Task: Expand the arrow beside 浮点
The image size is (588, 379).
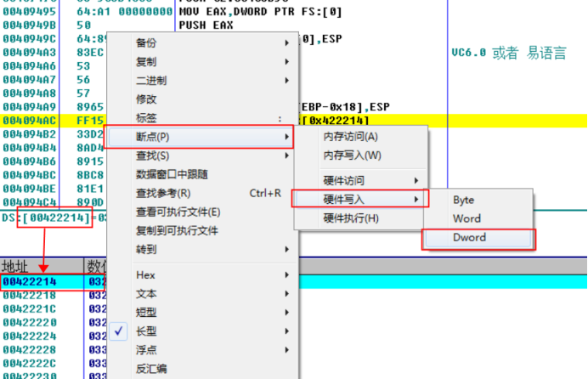Action: pos(287,350)
